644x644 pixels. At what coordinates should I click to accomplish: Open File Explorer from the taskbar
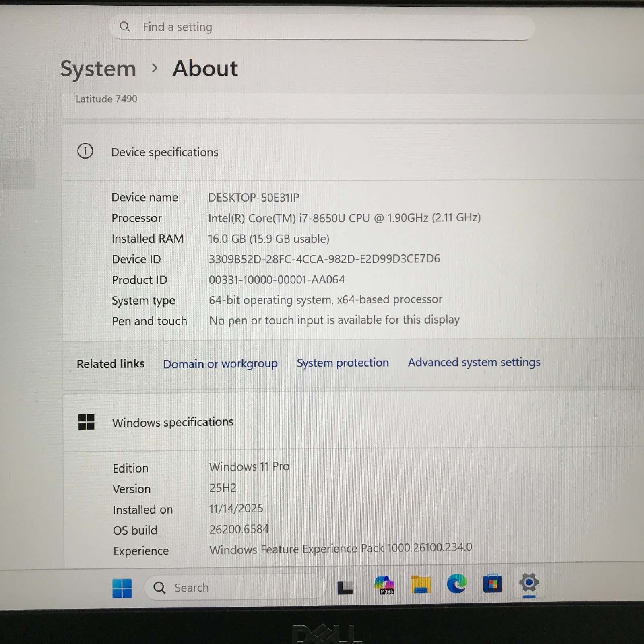click(x=421, y=584)
